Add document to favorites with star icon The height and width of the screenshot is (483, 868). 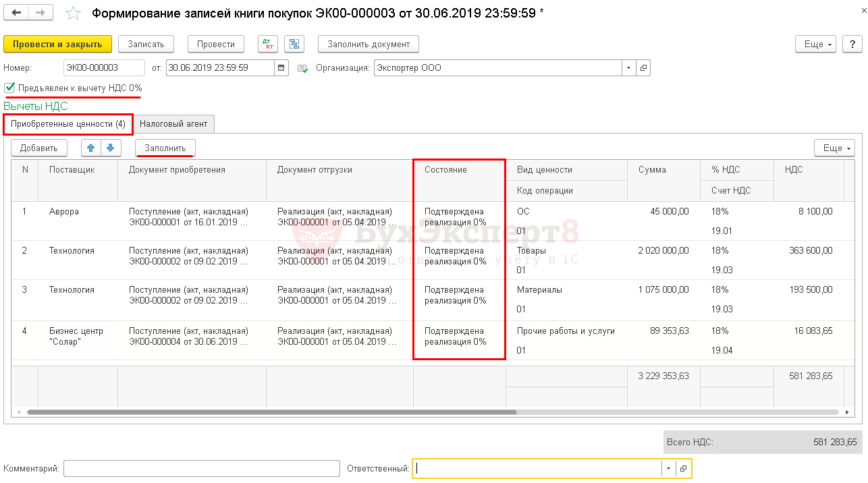[74, 14]
